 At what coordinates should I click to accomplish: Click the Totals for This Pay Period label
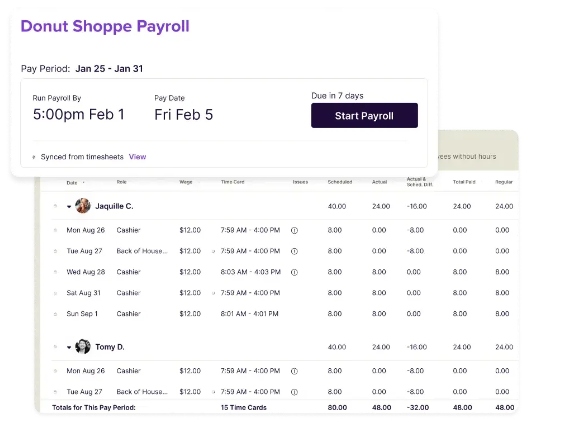[94, 408]
